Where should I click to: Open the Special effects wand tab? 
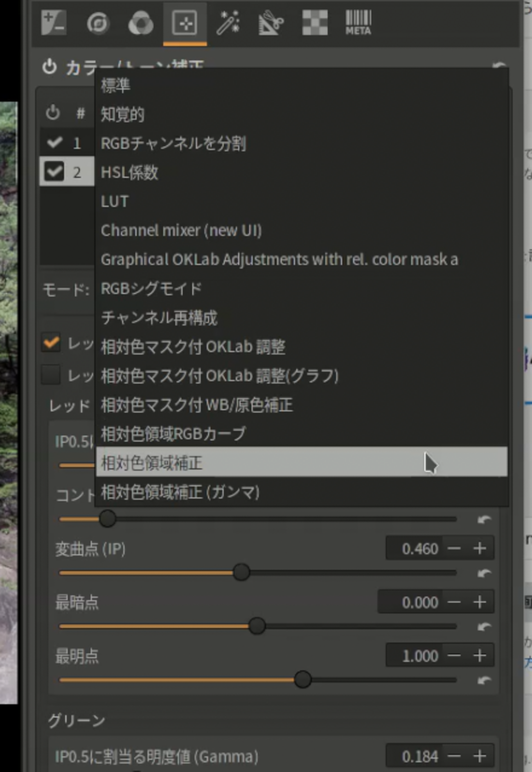point(228,23)
